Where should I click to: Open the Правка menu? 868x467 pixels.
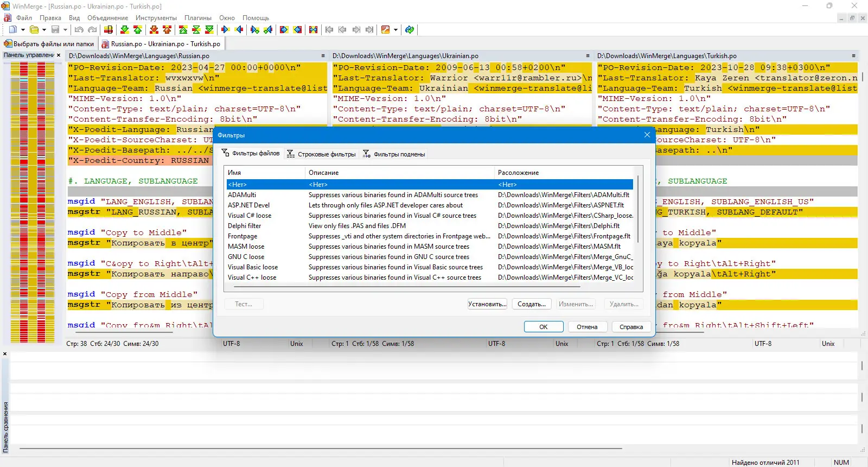[x=50, y=18]
